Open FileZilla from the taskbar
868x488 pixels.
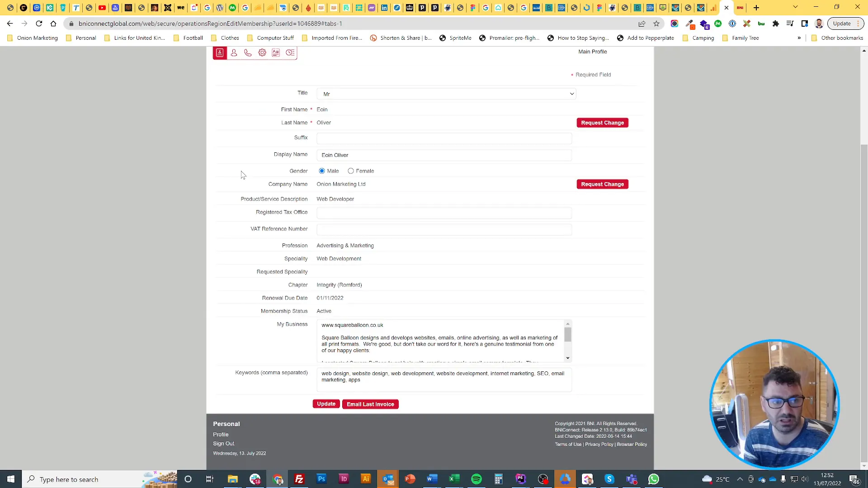click(299, 479)
